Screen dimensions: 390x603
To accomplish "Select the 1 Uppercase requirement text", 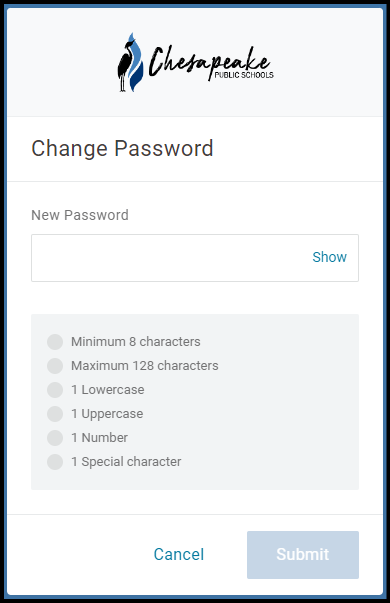I will pyautogui.click(x=107, y=414).
